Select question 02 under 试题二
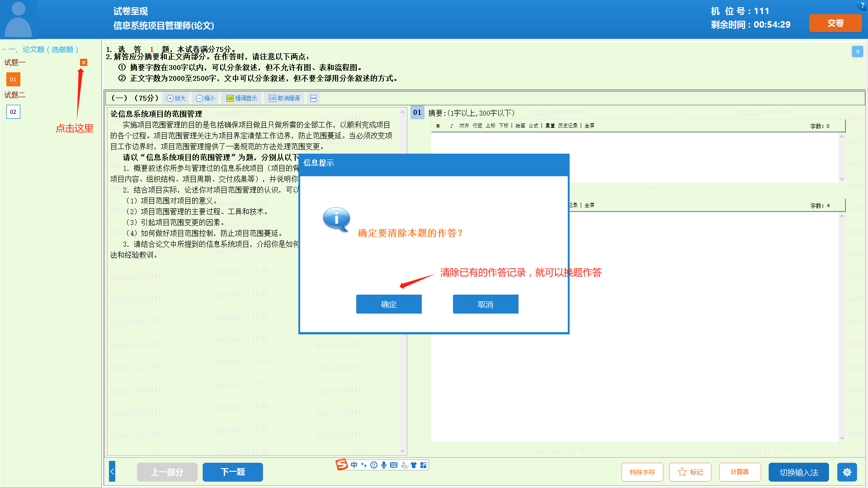 [13, 112]
